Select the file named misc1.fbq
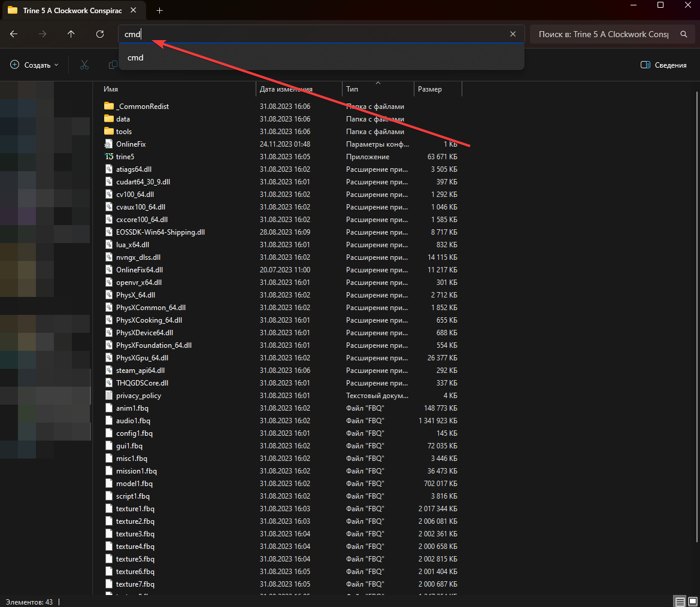Screen dimensions: 700x607 pos(132,459)
